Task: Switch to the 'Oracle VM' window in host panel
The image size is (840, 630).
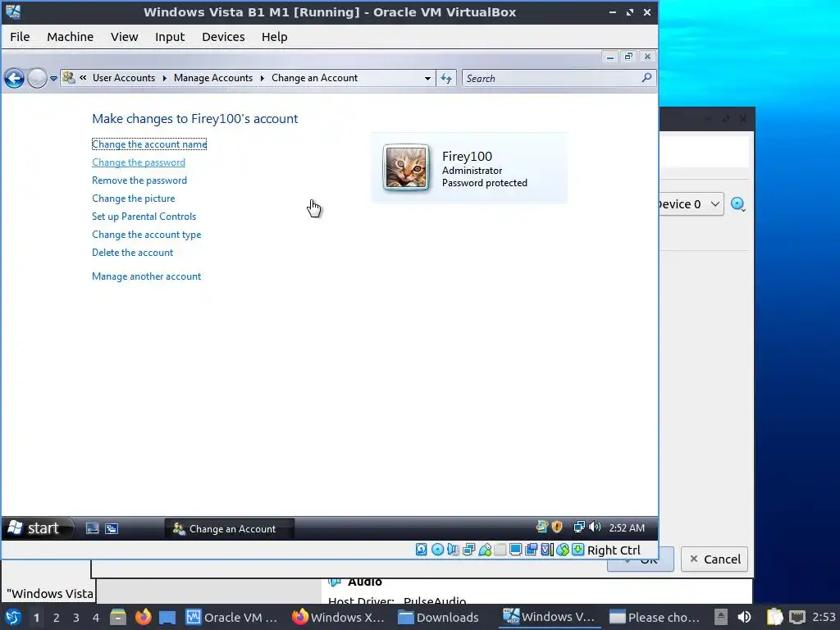Action: point(232,618)
